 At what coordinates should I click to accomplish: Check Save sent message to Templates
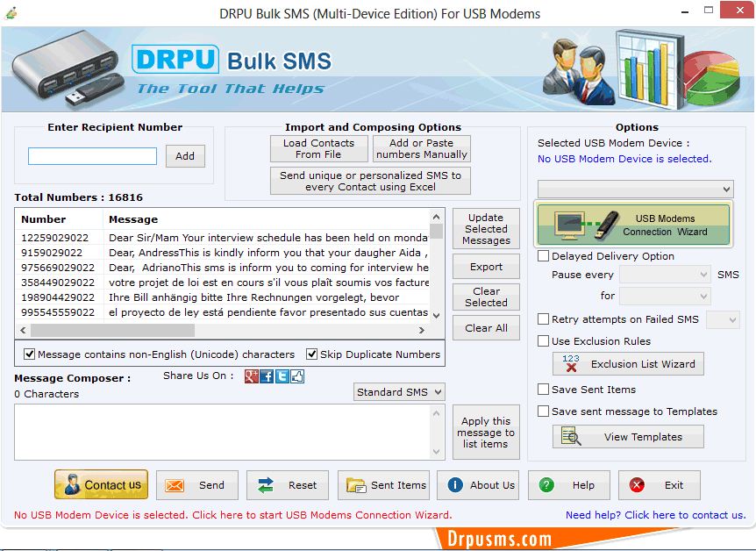tap(544, 411)
